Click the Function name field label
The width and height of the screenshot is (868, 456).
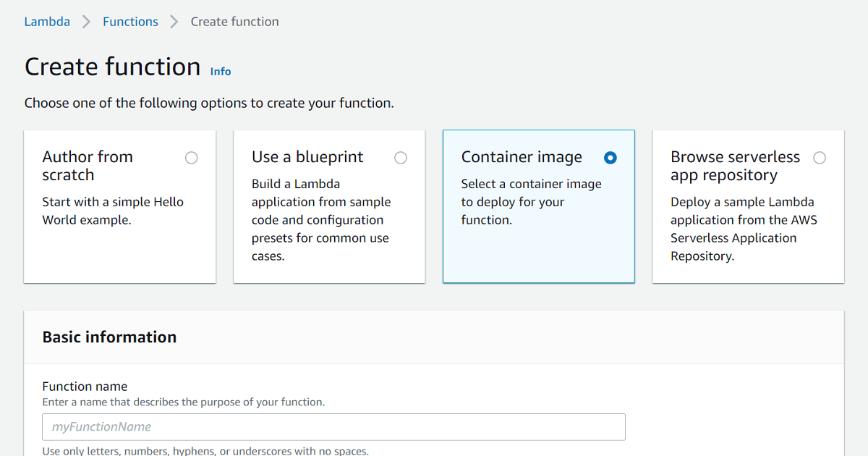tap(85, 387)
